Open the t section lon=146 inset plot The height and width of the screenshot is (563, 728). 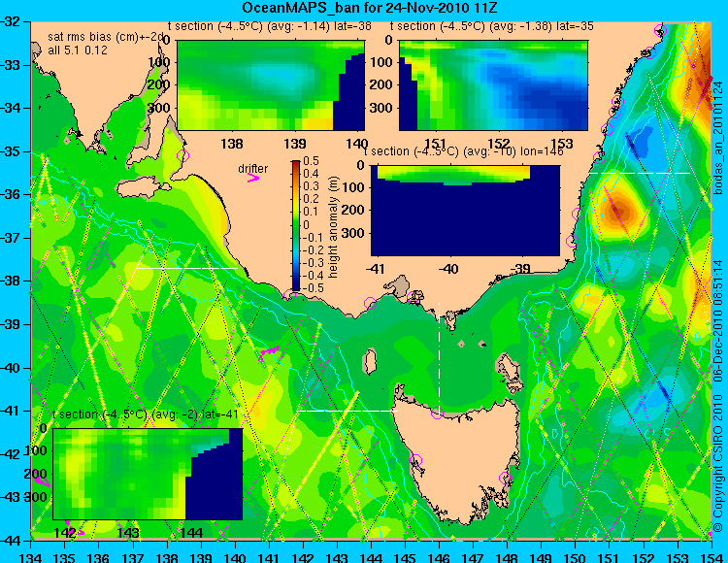click(x=465, y=211)
